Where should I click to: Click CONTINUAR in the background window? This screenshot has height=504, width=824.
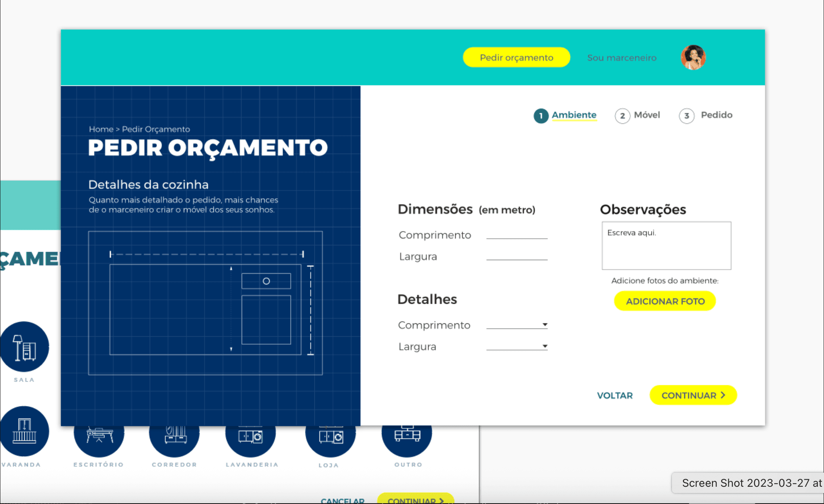click(416, 499)
